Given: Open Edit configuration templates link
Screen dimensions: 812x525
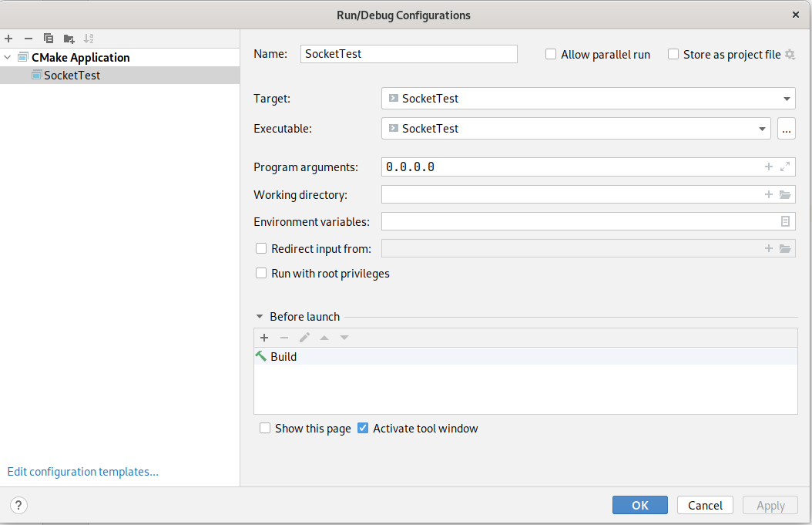Looking at the screenshot, I should 83,472.
